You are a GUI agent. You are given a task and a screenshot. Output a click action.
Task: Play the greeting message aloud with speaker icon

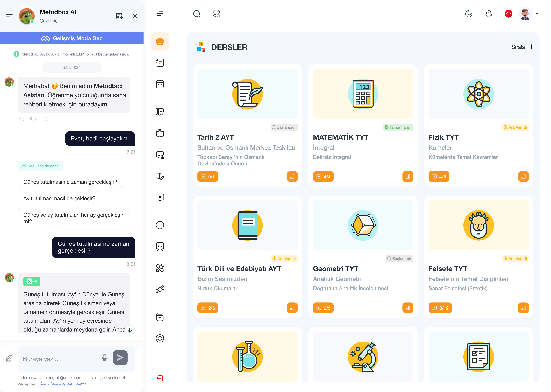tap(44, 119)
